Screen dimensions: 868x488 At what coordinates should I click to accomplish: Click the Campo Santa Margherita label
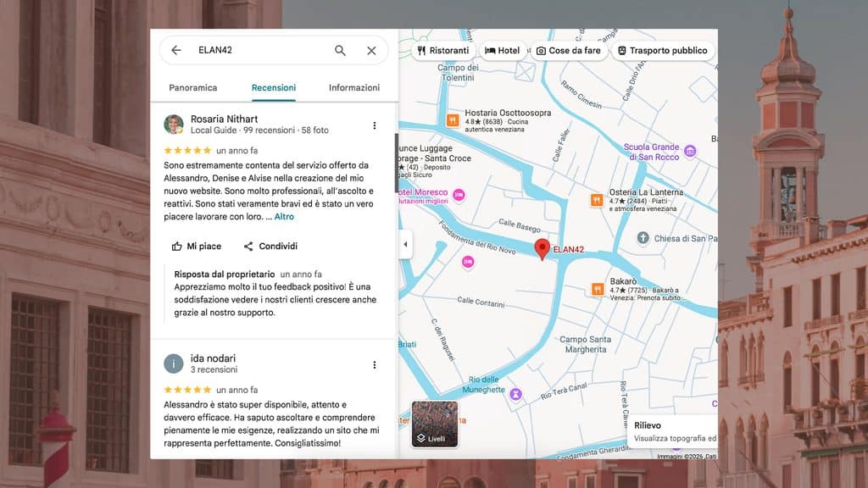click(585, 344)
